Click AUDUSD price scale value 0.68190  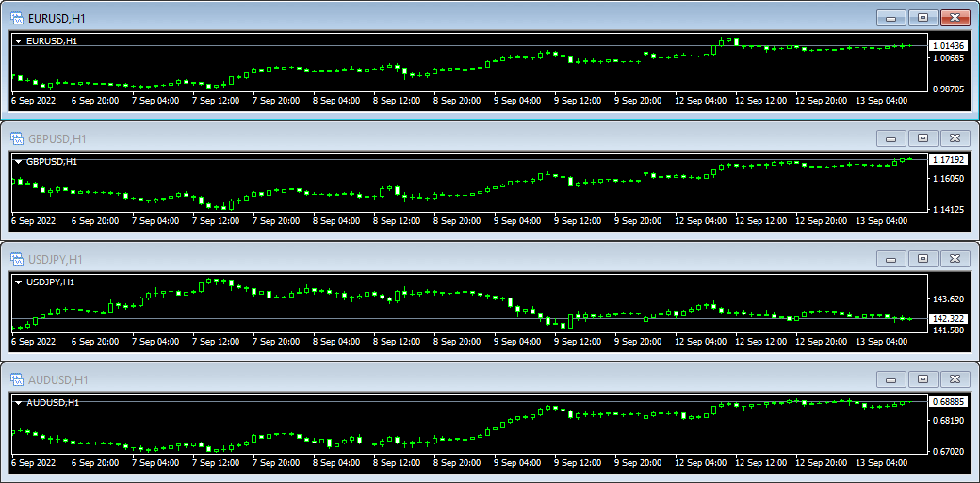click(948, 420)
